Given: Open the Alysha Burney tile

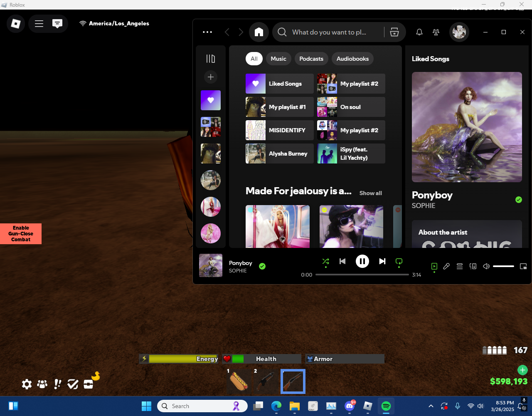Looking at the screenshot, I should 280,154.
